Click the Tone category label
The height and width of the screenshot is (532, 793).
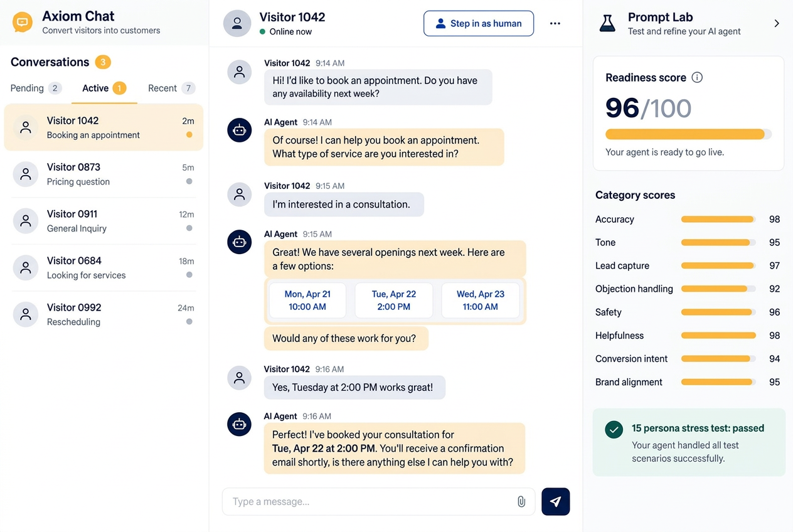pyautogui.click(x=605, y=243)
